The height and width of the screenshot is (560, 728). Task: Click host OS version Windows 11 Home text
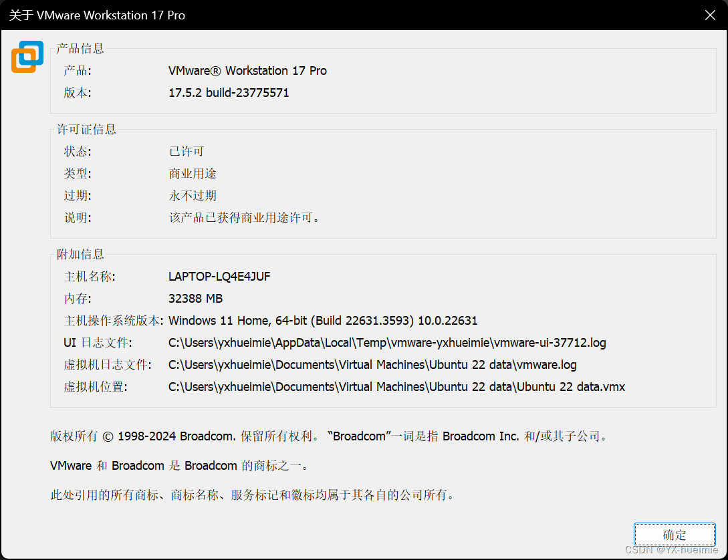[x=323, y=321]
